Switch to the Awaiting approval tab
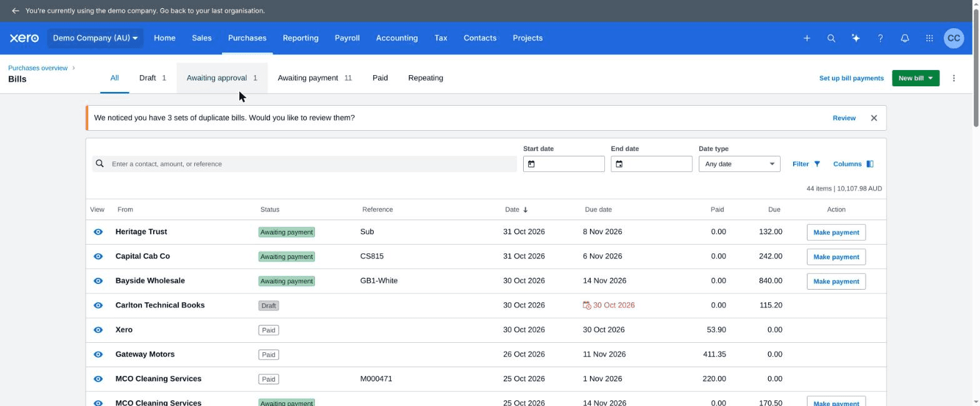Image resolution: width=980 pixels, height=406 pixels. coord(222,78)
